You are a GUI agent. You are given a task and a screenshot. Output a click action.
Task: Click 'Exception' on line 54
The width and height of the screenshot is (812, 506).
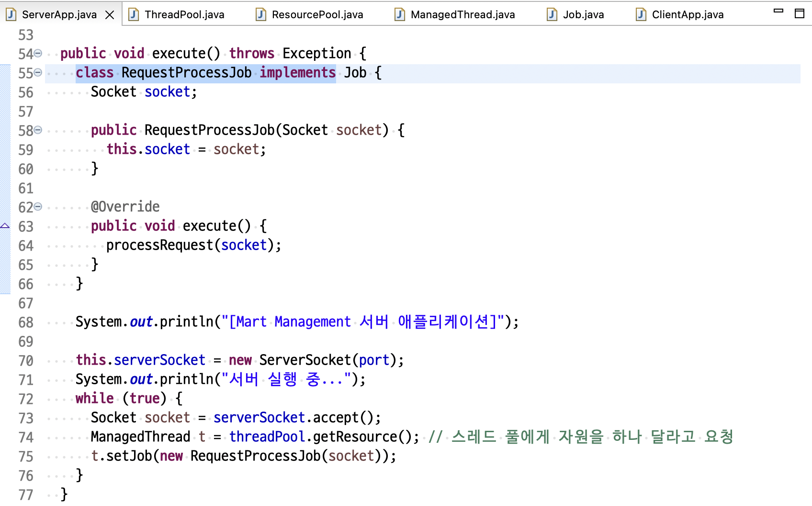click(317, 53)
